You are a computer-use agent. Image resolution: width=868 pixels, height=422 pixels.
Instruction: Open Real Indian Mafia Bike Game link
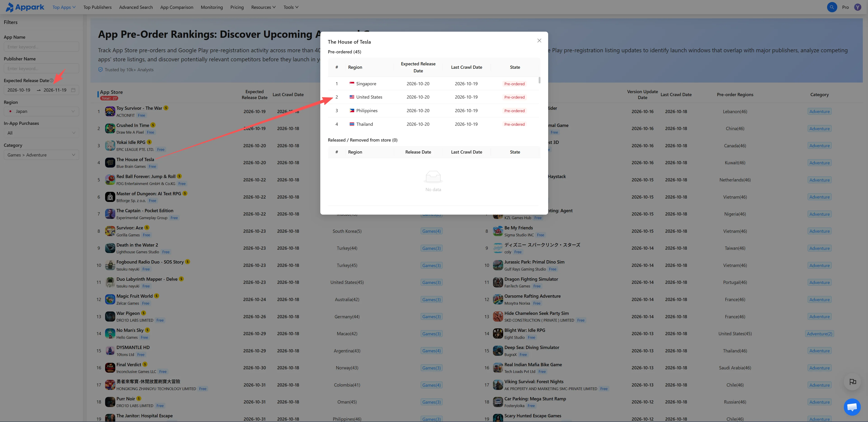533,364
